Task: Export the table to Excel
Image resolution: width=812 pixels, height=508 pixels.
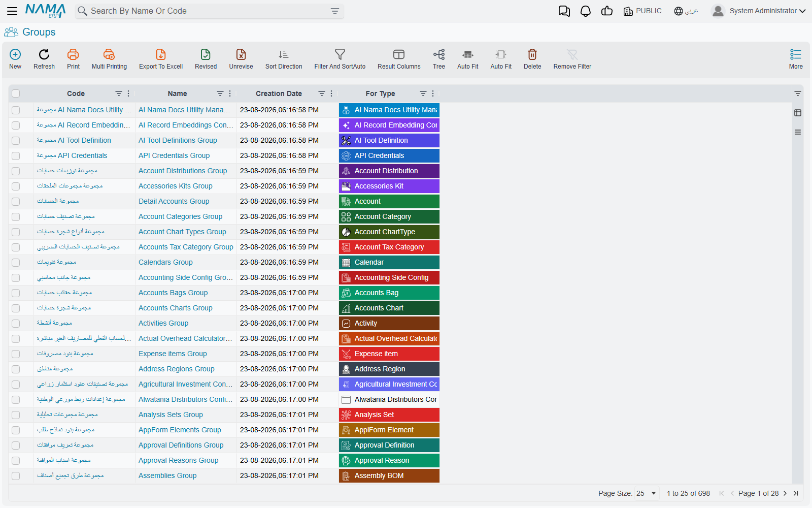Action: 161,59
